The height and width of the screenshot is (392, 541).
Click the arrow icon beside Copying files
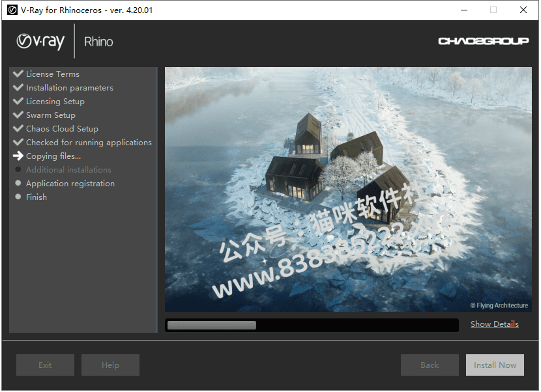(x=18, y=156)
